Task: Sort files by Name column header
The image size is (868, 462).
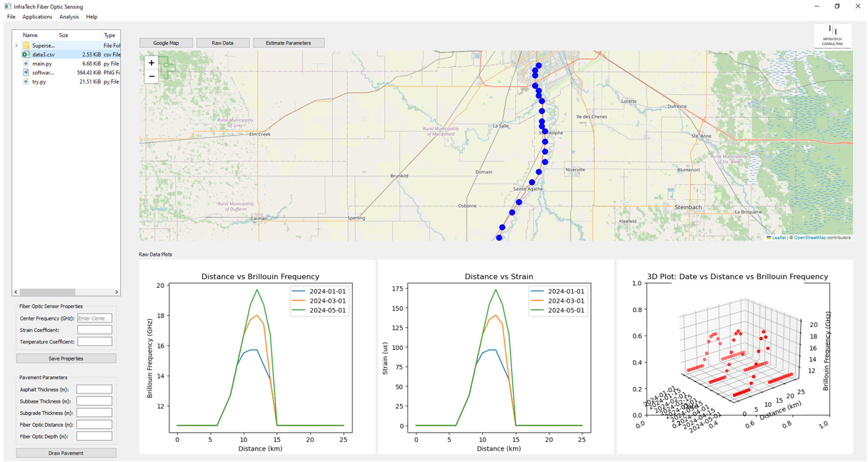Action: pyautogui.click(x=30, y=35)
